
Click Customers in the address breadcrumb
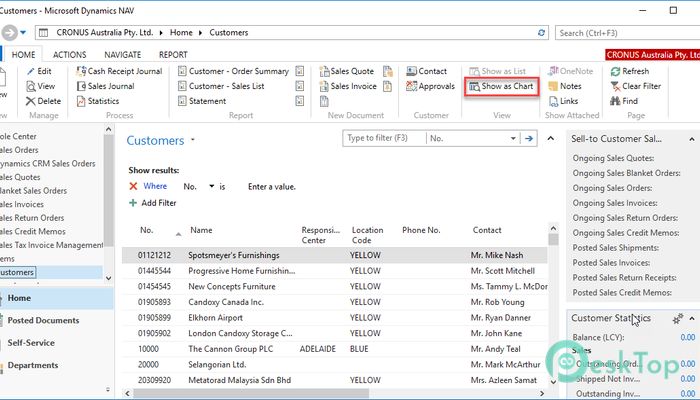pos(229,33)
